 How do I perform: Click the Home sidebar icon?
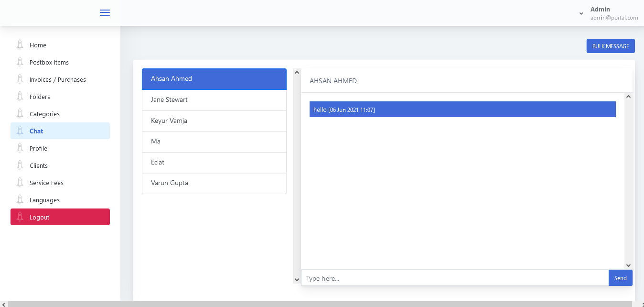pyautogui.click(x=20, y=44)
